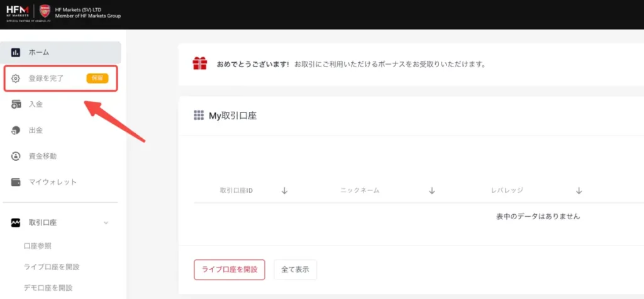Image resolution: width=644 pixels, height=299 pixels.
Task: Open ライブ口座を開設 sidebar submenu link
Action: 52,267
